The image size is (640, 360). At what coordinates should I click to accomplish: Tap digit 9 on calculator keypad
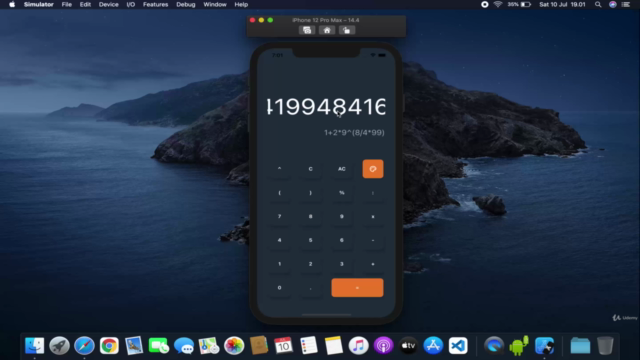click(x=342, y=216)
